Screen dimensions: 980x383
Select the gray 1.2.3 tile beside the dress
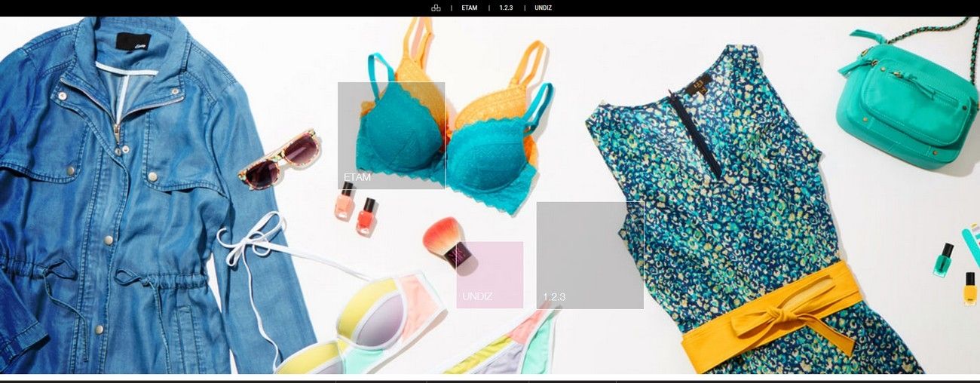(x=590, y=256)
